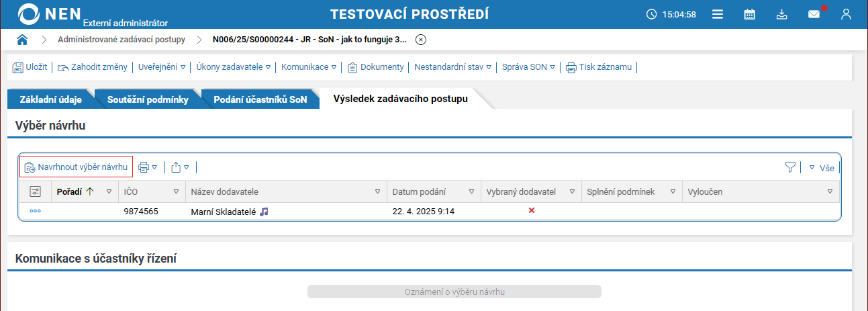Open the hamburger menu in header
Image resolution: width=868 pixels, height=311 pixels.
pyautogui.click(x=718, y=14)
